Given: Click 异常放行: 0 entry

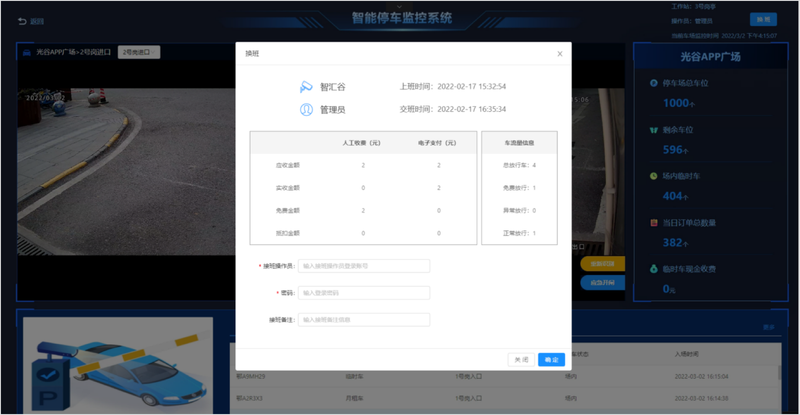Looking at the screenshot, I should coord(519,210).
